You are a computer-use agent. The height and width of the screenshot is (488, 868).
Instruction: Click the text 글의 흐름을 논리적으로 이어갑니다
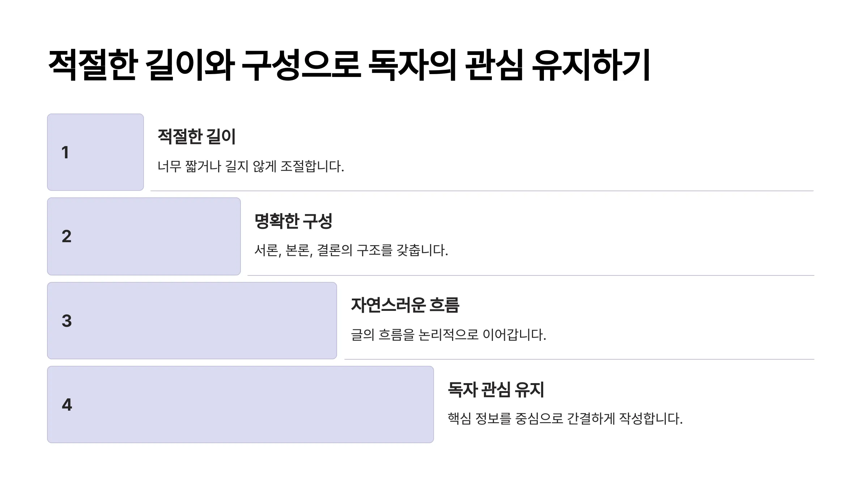448,334
